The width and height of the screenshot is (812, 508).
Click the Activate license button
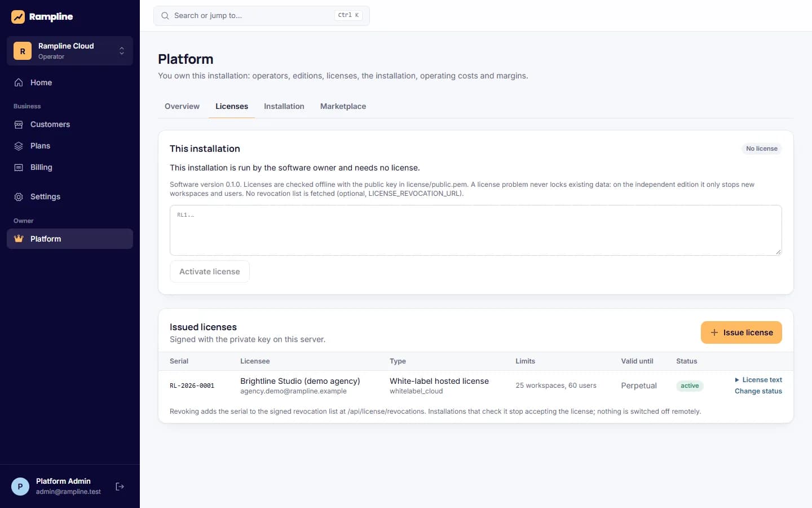[210, 271]
